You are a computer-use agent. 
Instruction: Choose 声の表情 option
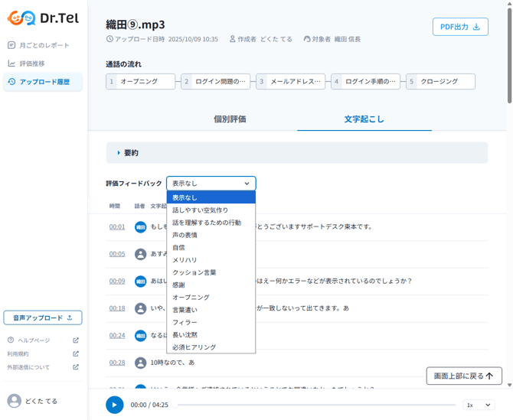tap(211, 235)
